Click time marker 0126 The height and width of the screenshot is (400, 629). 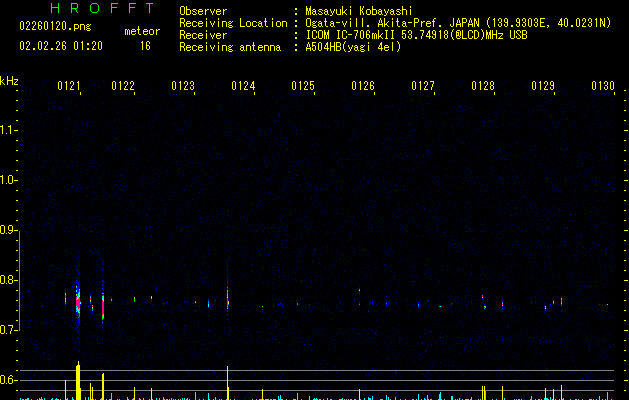pyautogui.click(x=363, y=86)
